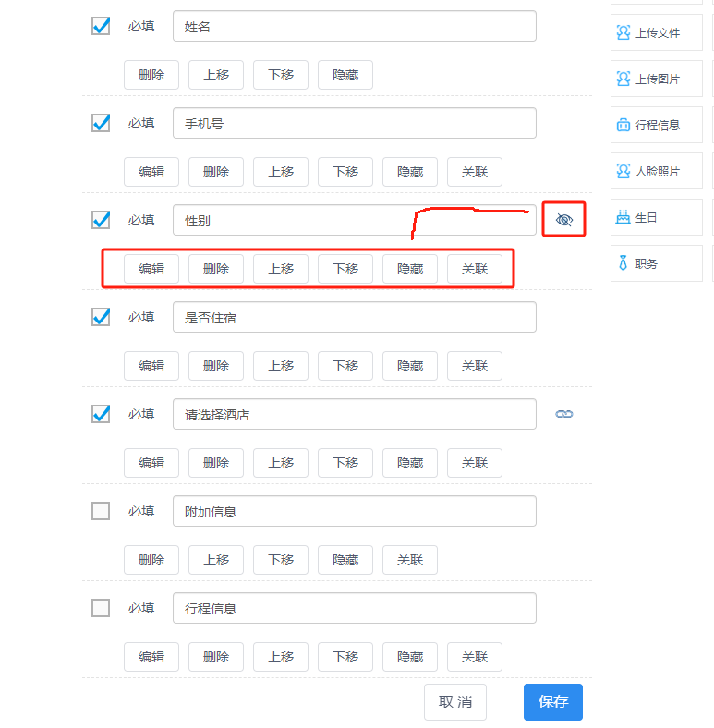714x728 pixels.
Task: Delete the 手机号 field
Action: (x=216, y=172)
